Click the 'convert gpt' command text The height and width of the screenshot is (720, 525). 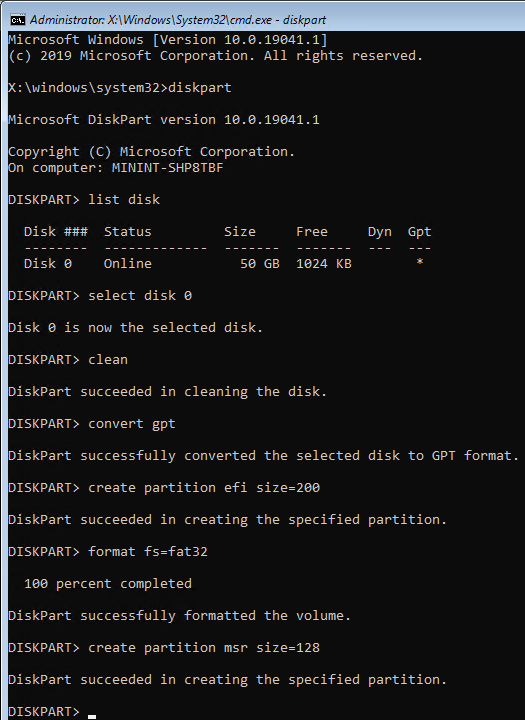coord(132,424)
